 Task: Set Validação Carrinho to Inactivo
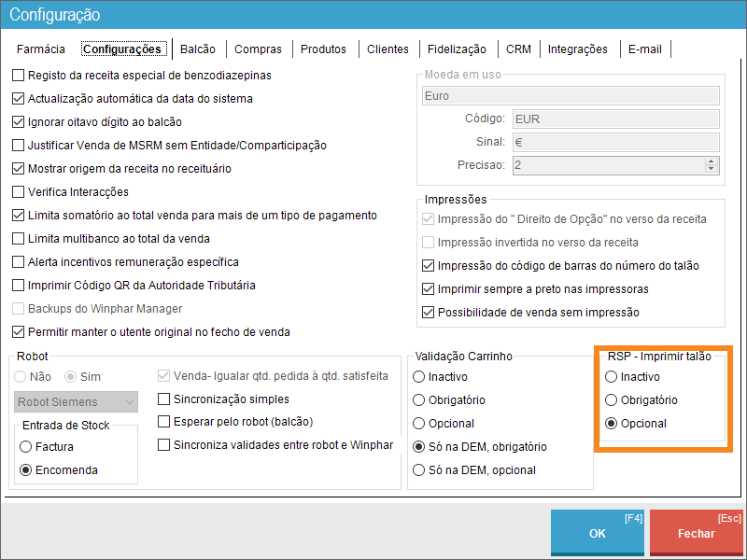coord(418,377)
